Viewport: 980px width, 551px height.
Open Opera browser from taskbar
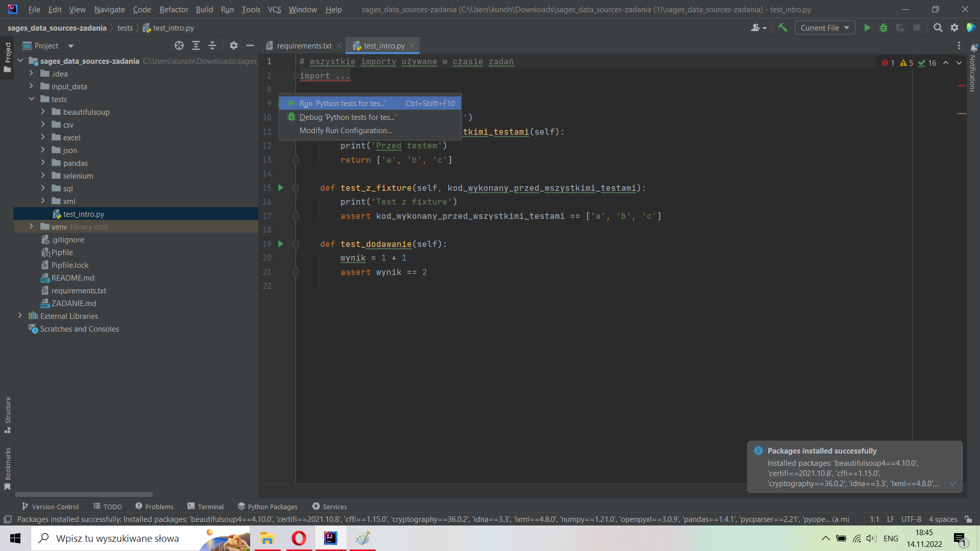[x=299, y=538]
